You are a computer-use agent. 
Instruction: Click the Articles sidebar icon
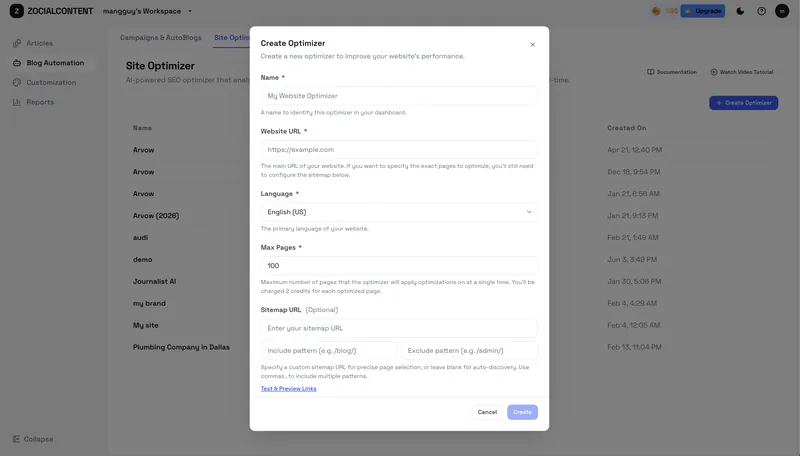17,43
